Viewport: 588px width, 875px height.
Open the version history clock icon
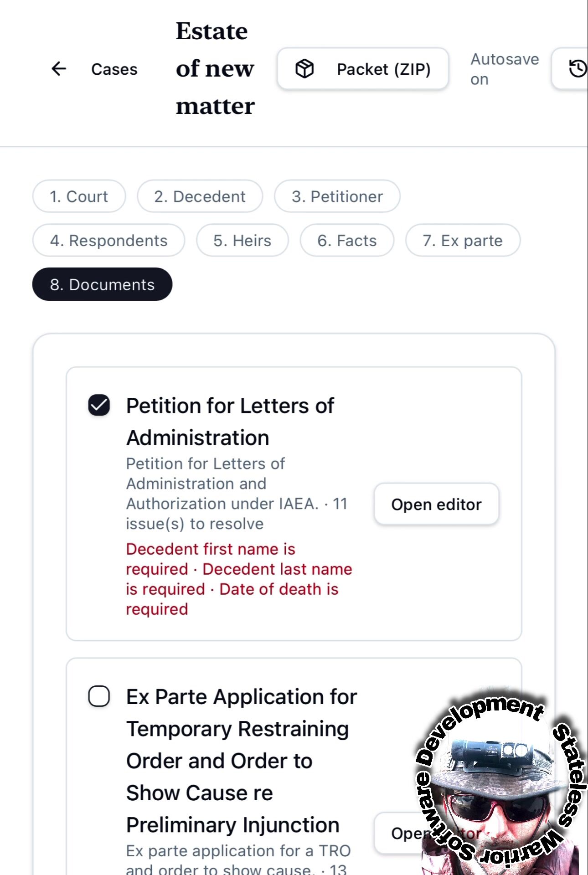point(577,69)
